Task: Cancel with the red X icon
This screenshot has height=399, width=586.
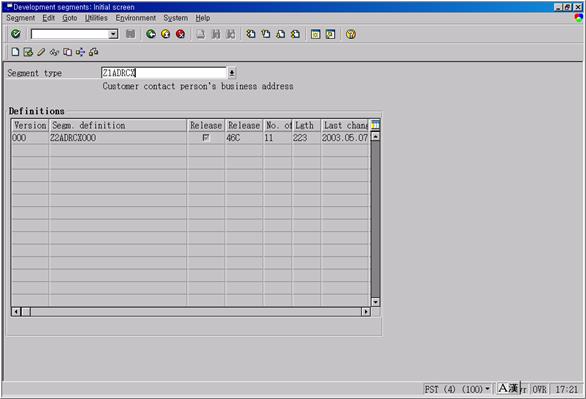Action: pyautogui.click(x=181, y=34)
